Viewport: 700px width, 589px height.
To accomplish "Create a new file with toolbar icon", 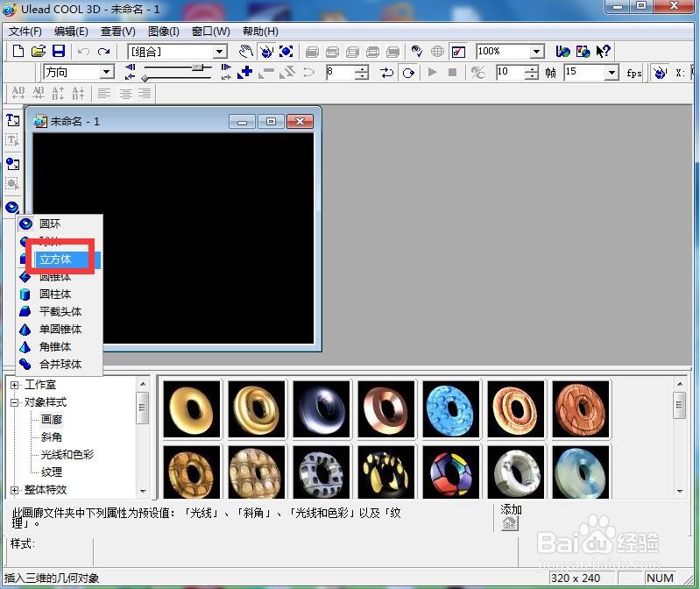I will click(x=18, y=52).
